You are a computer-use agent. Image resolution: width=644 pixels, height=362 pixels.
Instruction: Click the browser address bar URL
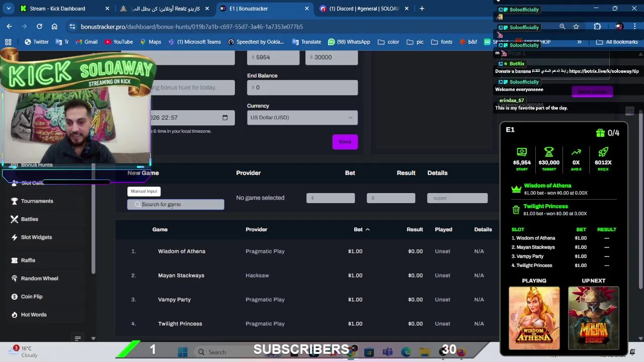(192, 26)
